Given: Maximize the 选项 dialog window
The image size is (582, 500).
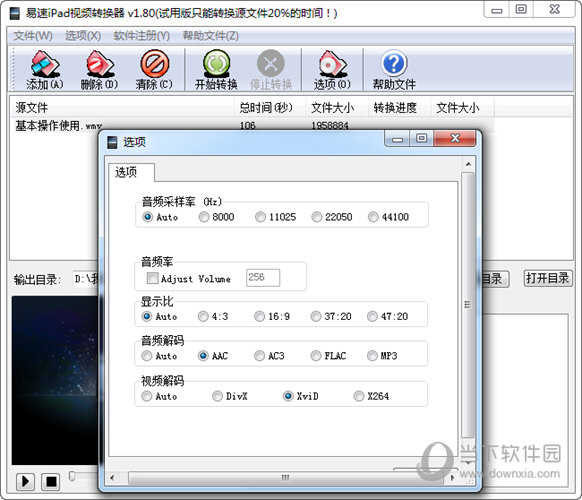Looking at the screenshot, I should tap(421, 139).
